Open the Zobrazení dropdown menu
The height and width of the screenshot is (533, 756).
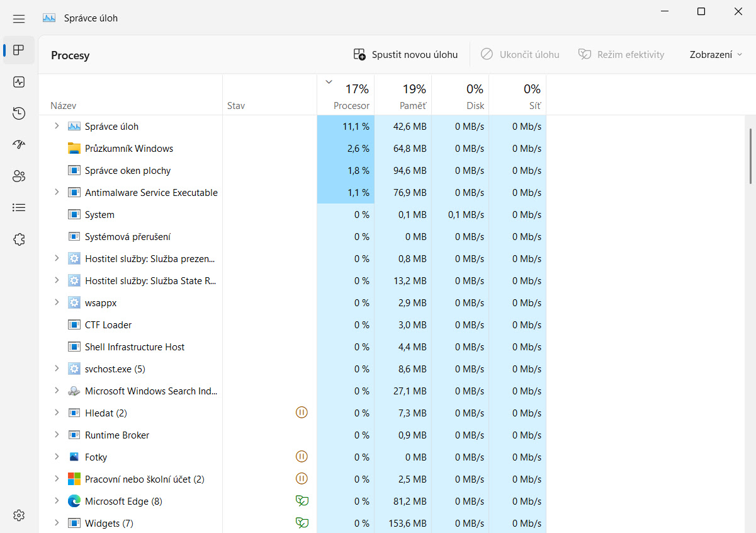[716, 55]
